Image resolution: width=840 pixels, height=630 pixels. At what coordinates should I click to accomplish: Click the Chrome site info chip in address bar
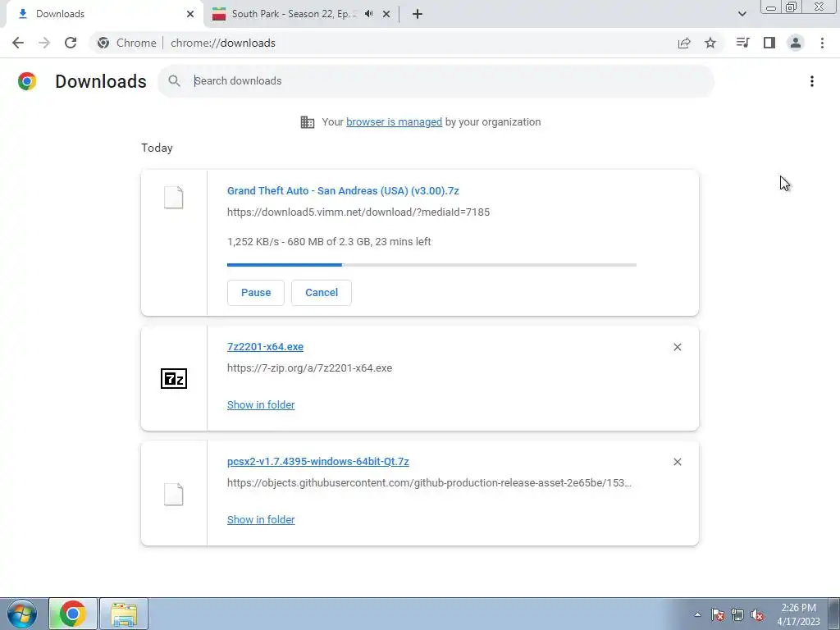(127, 43)
